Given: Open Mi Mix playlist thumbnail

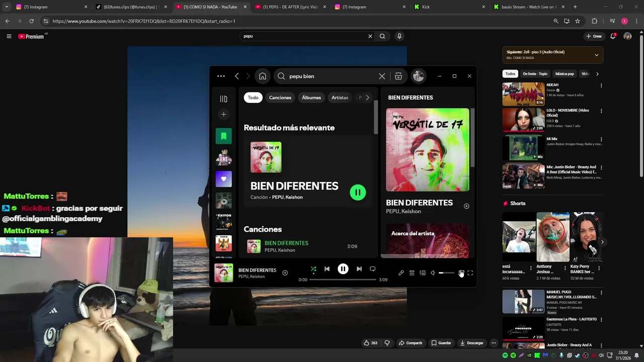Looking at the screenshot, I should (523, 148).
